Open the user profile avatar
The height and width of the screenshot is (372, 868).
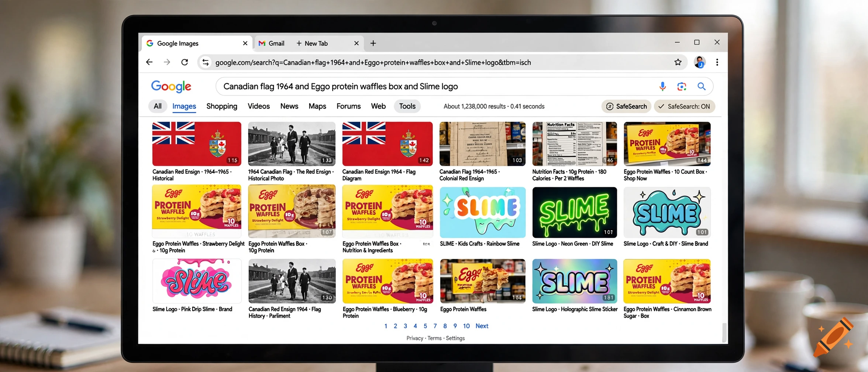[x=699, y=62]
